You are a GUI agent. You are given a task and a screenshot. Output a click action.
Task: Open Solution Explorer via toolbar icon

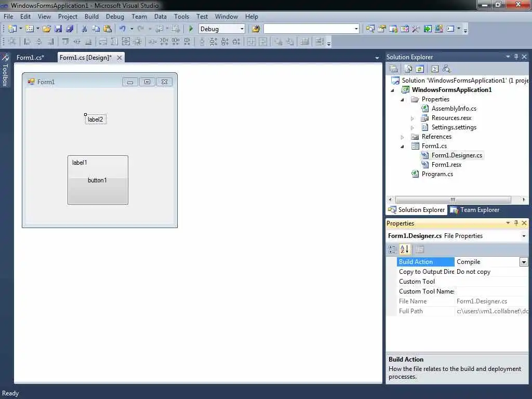tap(370, 29)
